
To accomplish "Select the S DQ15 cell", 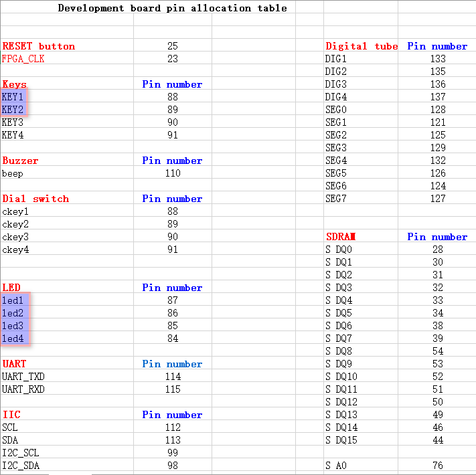I will pyautogui.click(x=341, y=440).
